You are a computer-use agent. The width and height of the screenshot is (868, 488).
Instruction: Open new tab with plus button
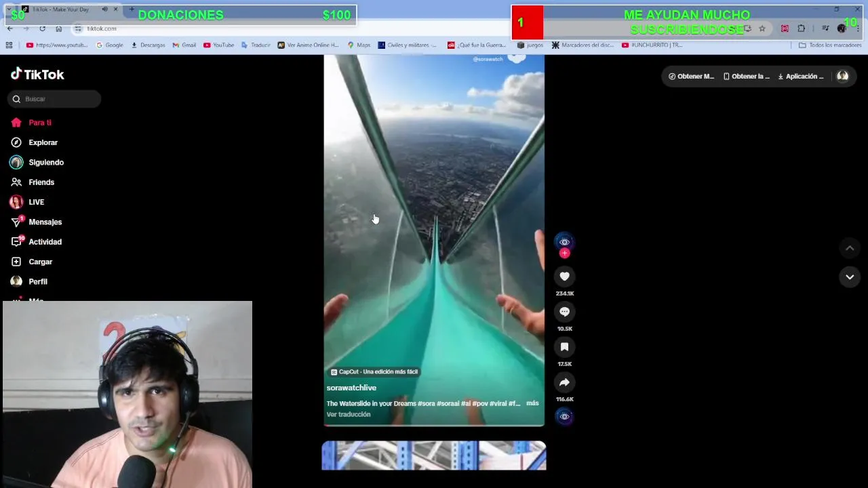(x=132, y=9)
